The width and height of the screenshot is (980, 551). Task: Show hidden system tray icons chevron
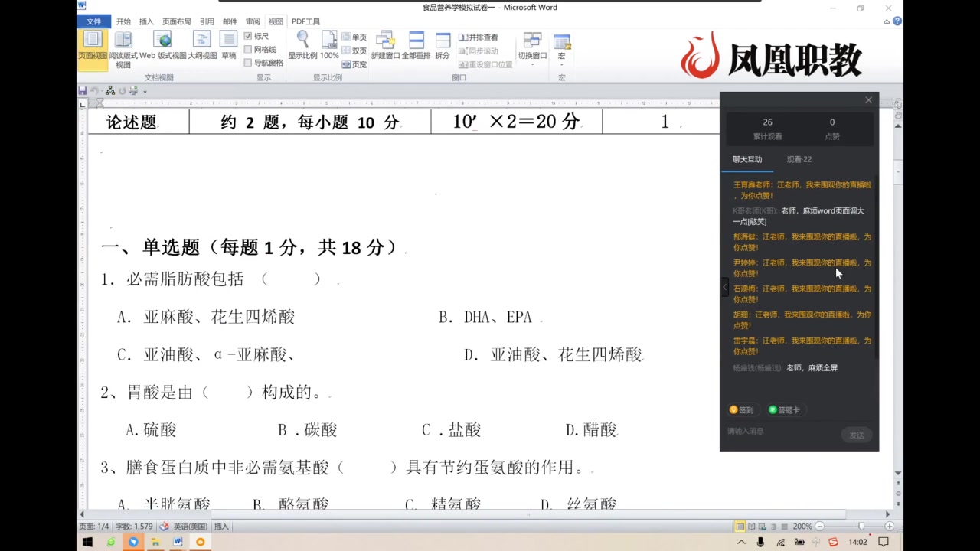click(x=741, y=542)
